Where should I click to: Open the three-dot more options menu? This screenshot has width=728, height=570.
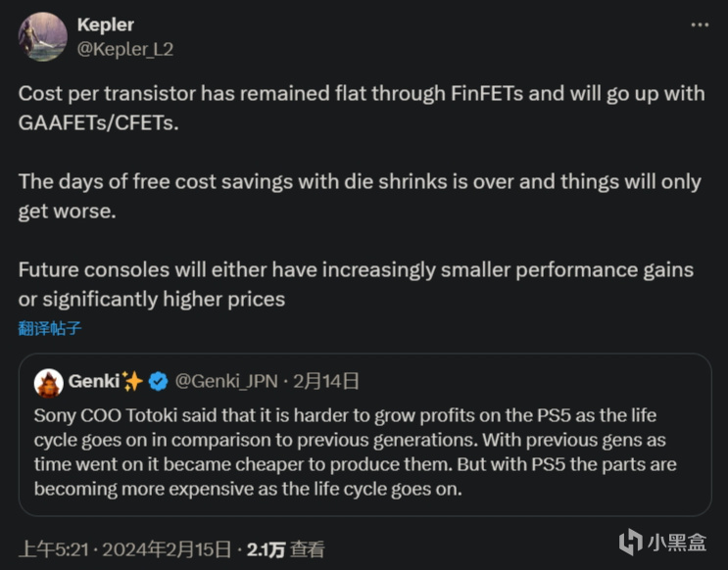pos(700,24)
